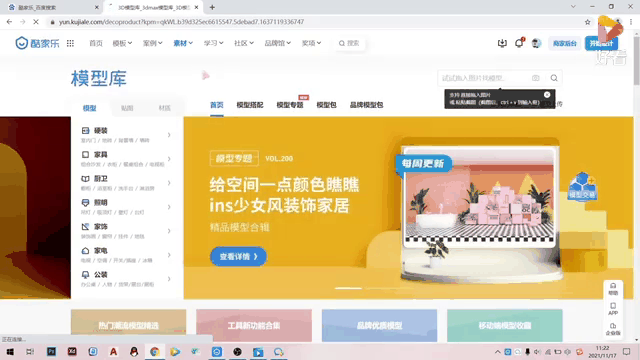This screenshot has height=360, width=640.
Task: Click the blue 开始设计 button
Action: pyautogui.click(x=601, y=43)
